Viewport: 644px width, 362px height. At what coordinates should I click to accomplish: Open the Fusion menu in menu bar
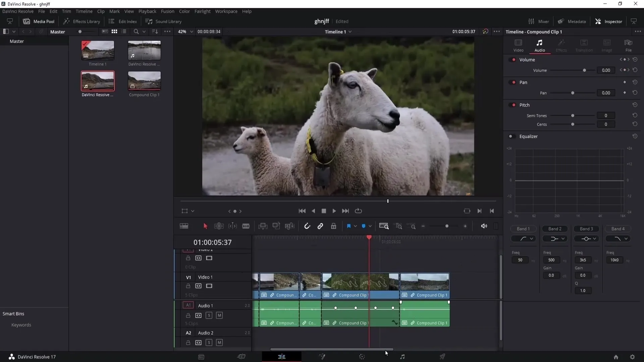click(x=167, y=11)
